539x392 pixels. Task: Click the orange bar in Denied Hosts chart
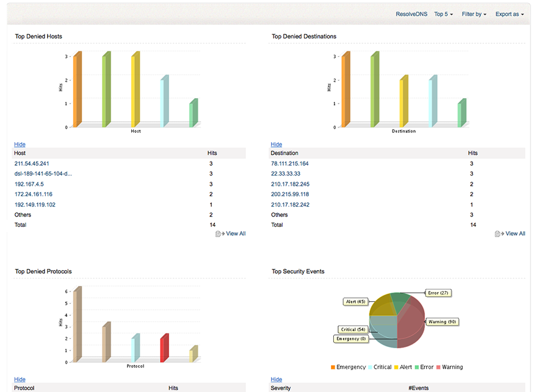point(78,89)
